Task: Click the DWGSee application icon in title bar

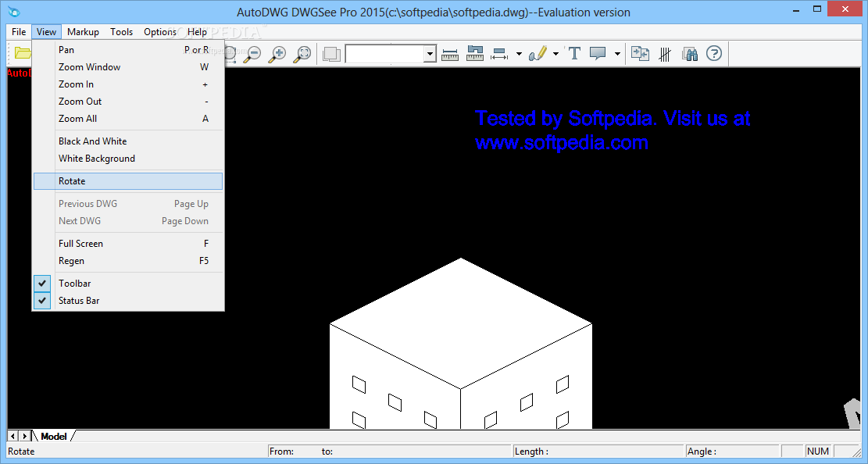Action: tap(14, 12)
